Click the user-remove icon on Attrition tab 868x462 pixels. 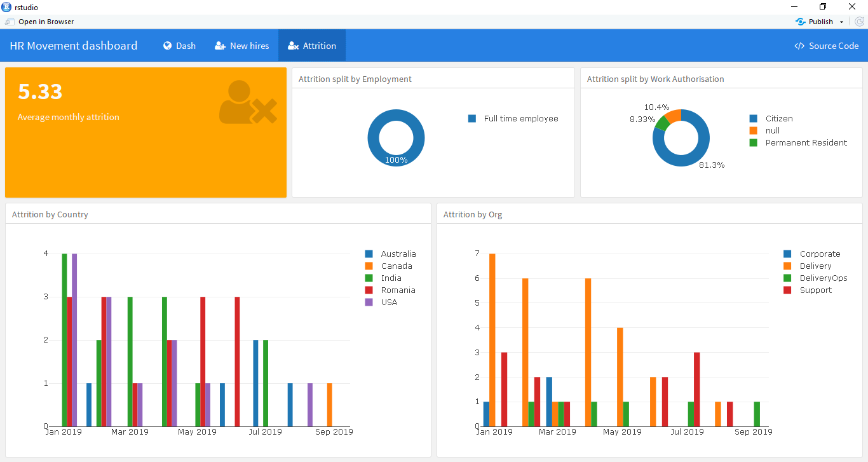[x=294, y=46]
